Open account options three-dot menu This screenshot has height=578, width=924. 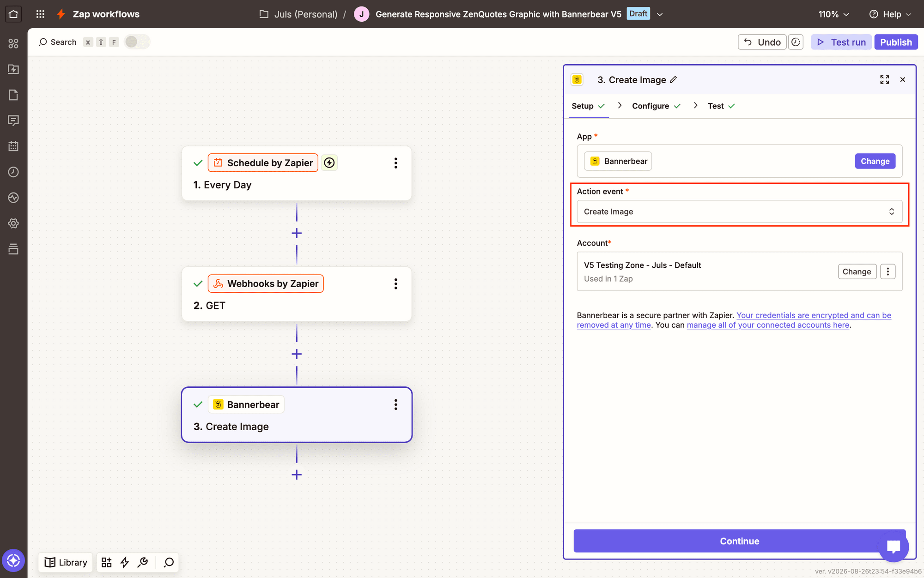tap(888, 271)
